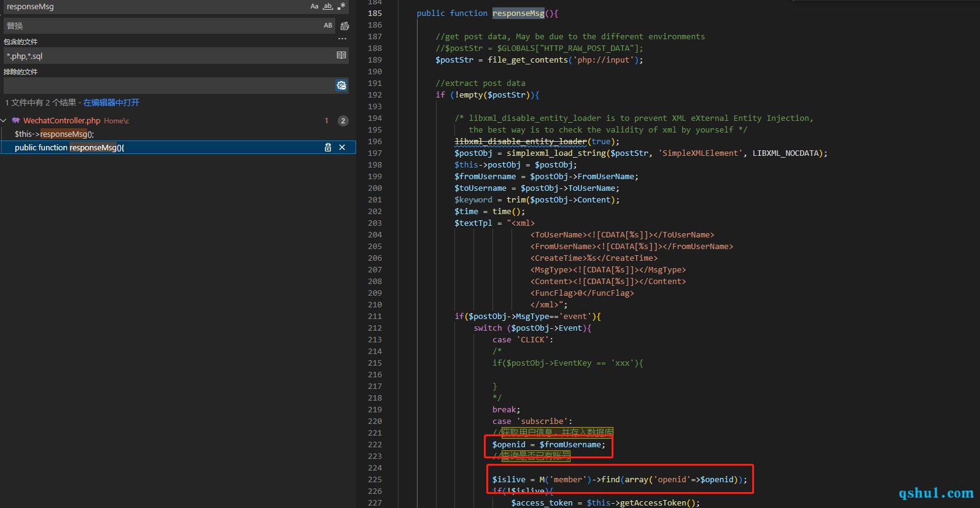Click line number 196 in the gutter
The image size is (980, 508).
coord(375,142)
